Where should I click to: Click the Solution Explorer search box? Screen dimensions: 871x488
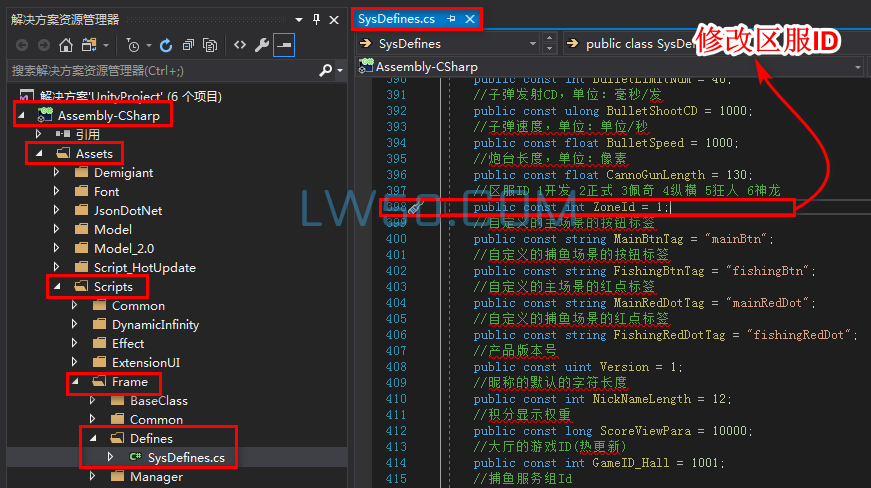pyautogui.click(x=160, y=71)
